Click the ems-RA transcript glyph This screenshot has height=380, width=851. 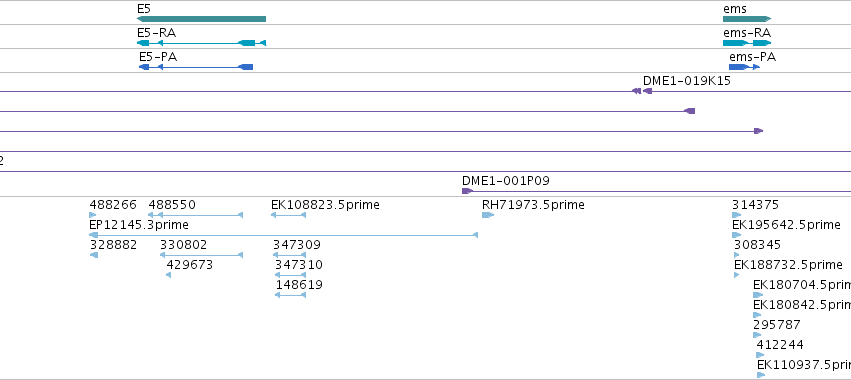click(747, 43)
